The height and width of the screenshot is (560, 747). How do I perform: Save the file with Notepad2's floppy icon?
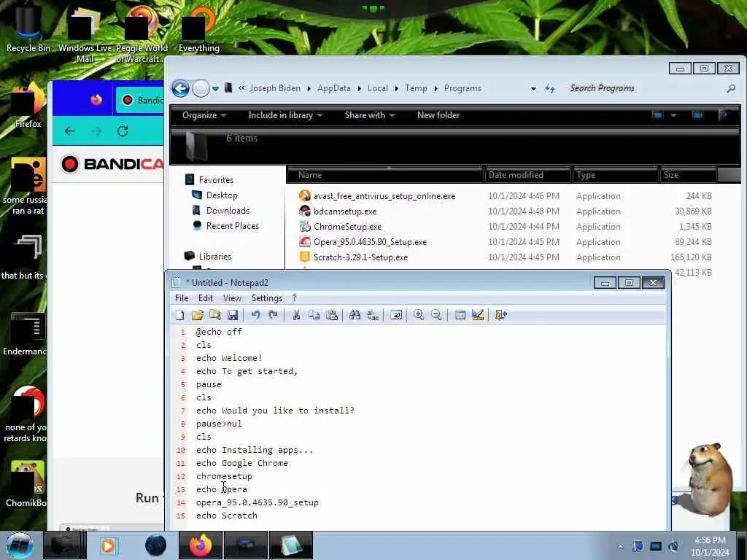pos(233,315)
